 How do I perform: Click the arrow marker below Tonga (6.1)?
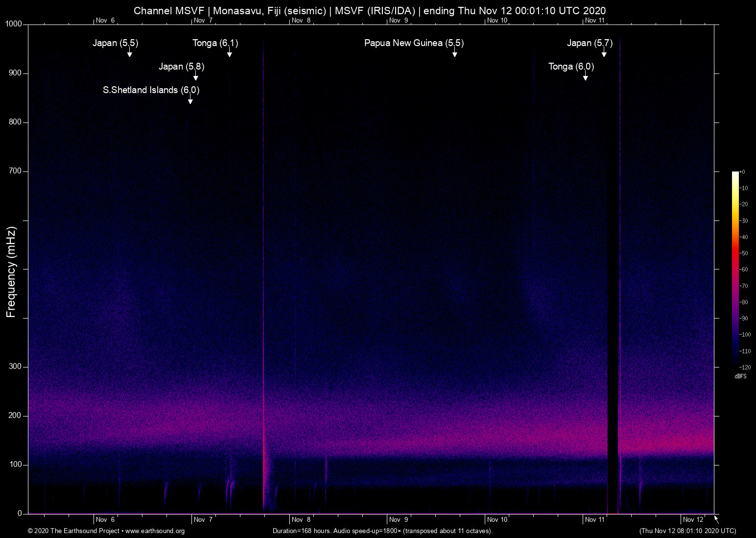point(229,53)
